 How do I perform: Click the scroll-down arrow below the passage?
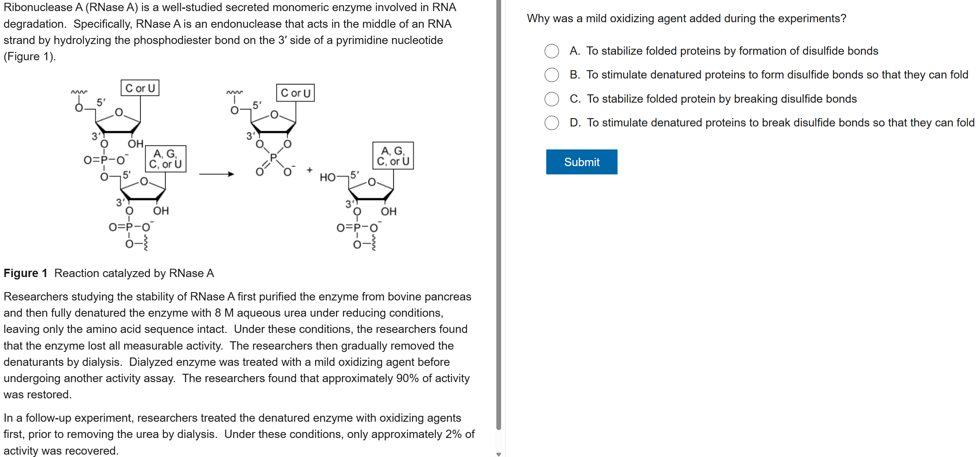pyautogui.click(x=498, y=454)
